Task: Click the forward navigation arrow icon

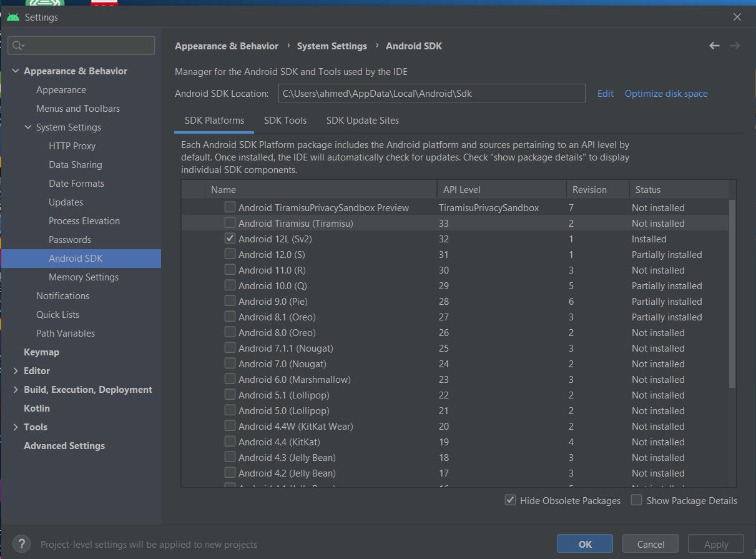Action: click(735, 46)
